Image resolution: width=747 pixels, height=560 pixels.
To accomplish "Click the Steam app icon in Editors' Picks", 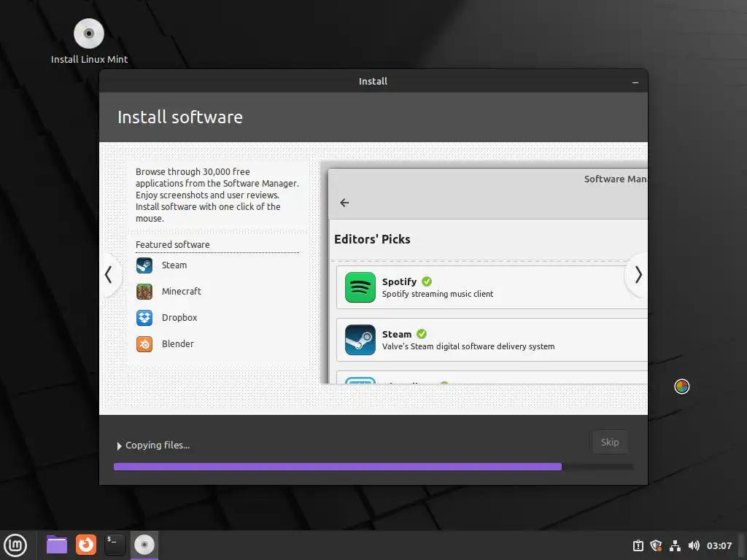I will (360, 340).
